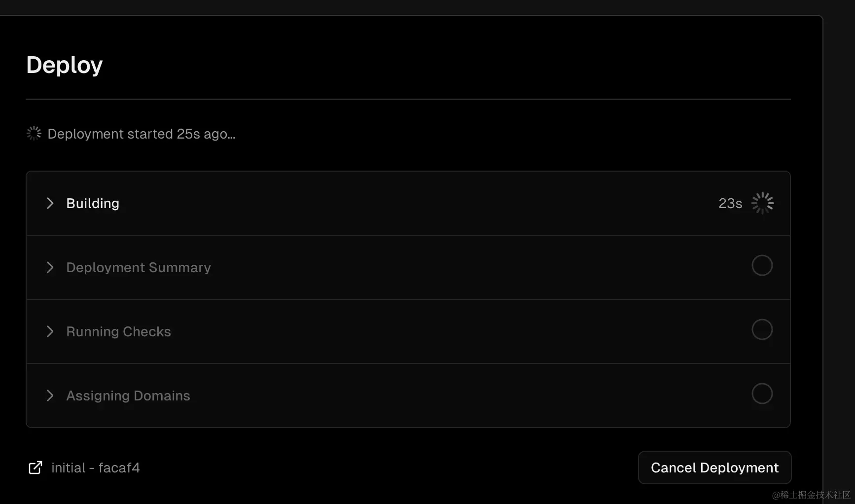Image resolution: width=855 pixels, height=504 pixels.
Task: Expand the Building section chevron
Action: click(50, 203)
